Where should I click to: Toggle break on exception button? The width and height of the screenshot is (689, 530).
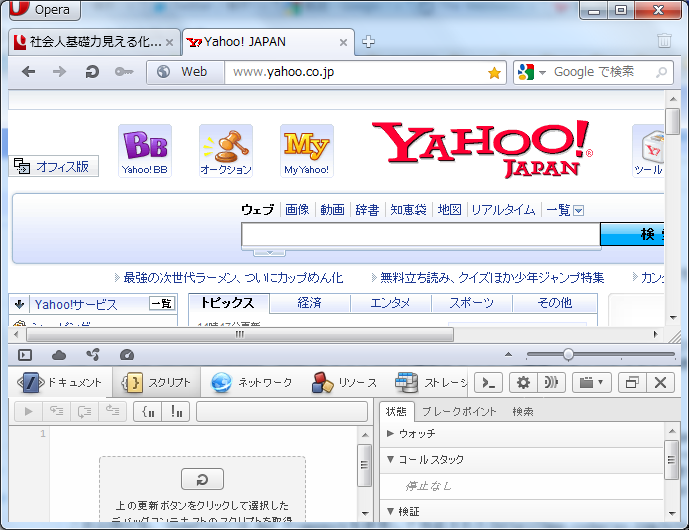(x=176, y=412)
